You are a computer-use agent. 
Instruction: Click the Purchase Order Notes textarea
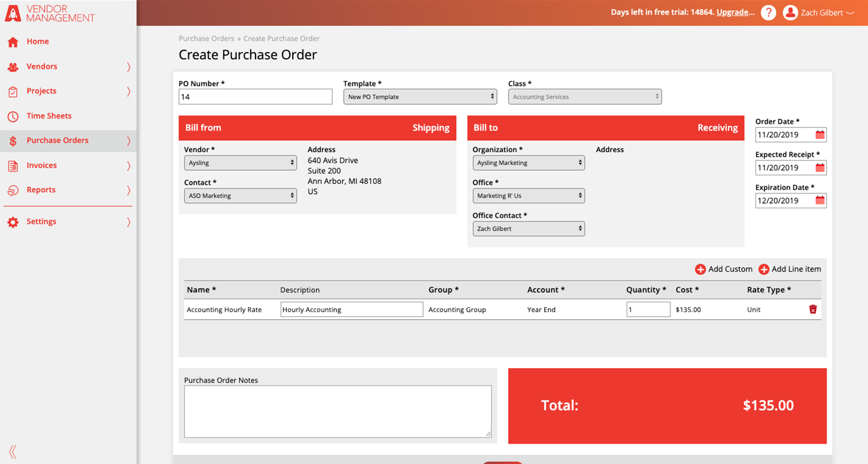point(338,411)
